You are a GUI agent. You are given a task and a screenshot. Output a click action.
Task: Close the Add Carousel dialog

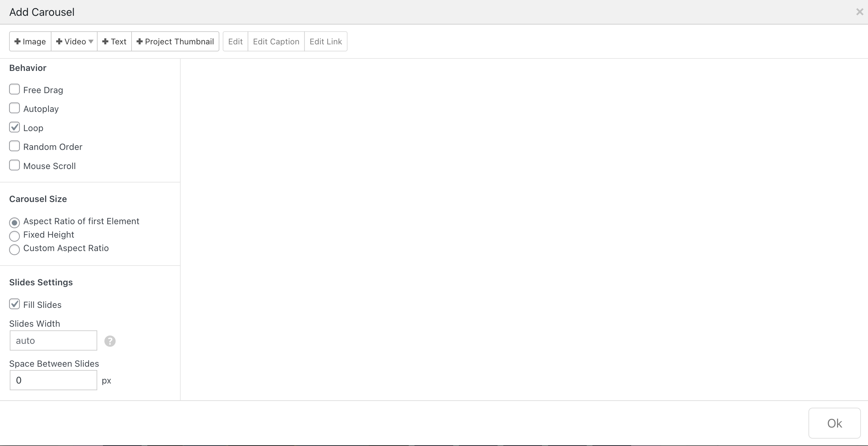tap(860, 12)
